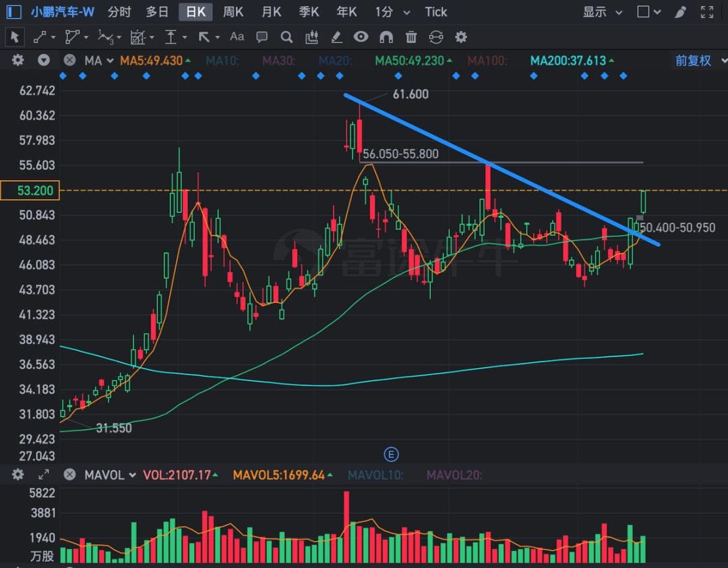Click the eraser pencil tool
728x568 pixels.
(336, 36)
